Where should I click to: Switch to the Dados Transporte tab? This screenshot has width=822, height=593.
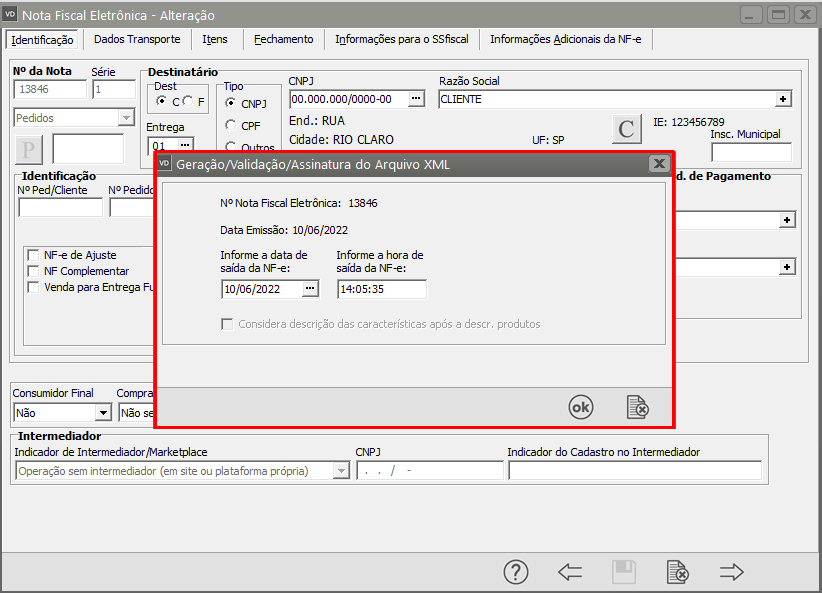137,40
